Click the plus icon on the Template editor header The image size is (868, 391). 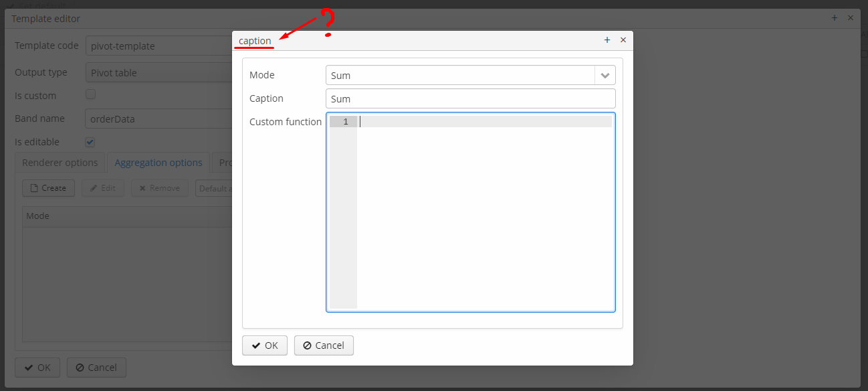tap(834, 18)
